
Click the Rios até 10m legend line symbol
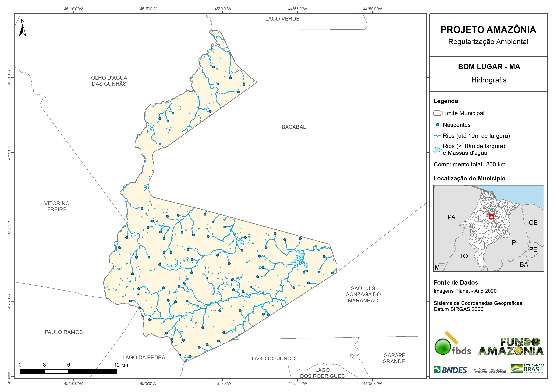[x=437, y=136]
